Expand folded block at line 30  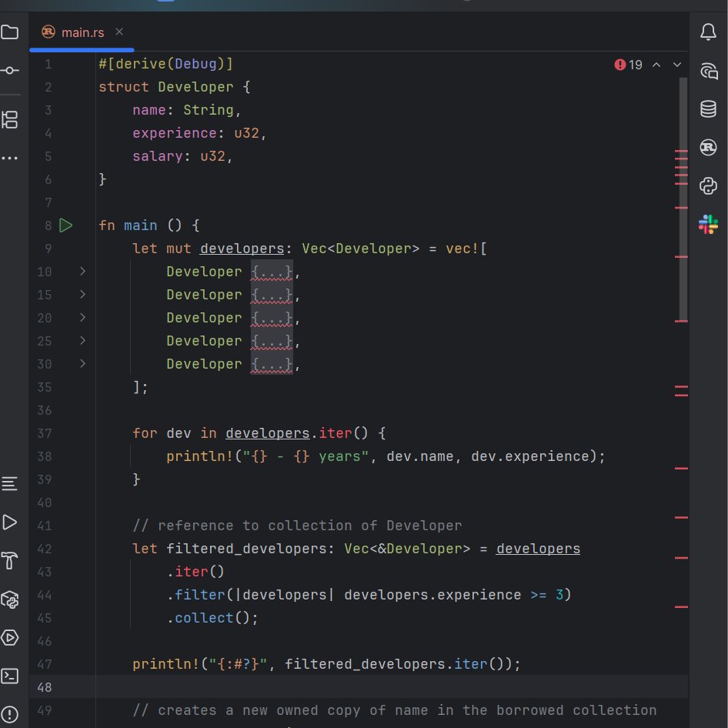82,363
